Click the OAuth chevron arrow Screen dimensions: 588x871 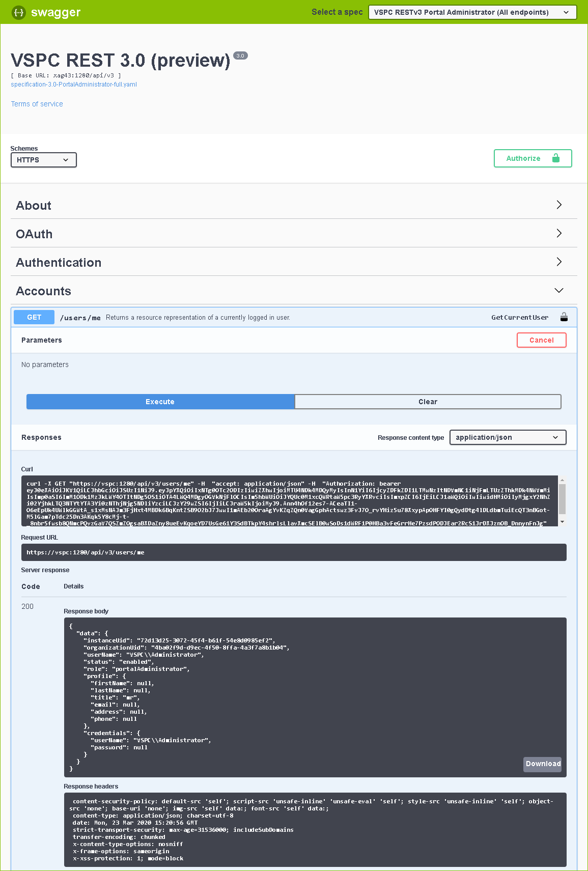(559, 233)
